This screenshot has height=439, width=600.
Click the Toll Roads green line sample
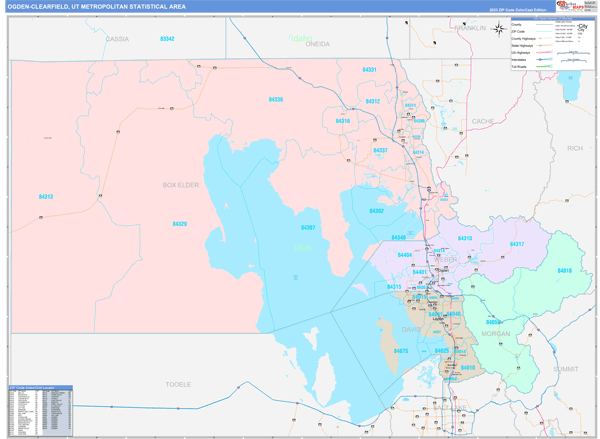point(544,68)
